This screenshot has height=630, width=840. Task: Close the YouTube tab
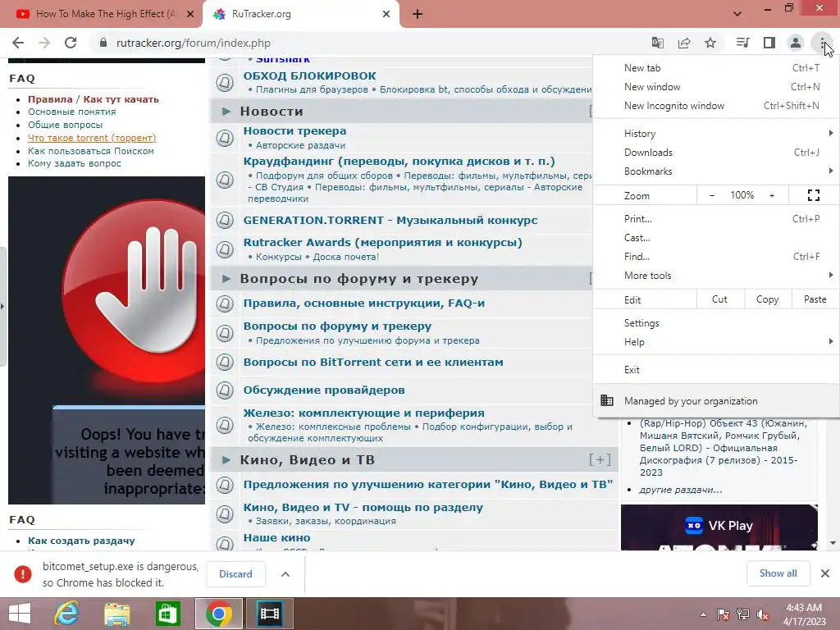[190, 14]
